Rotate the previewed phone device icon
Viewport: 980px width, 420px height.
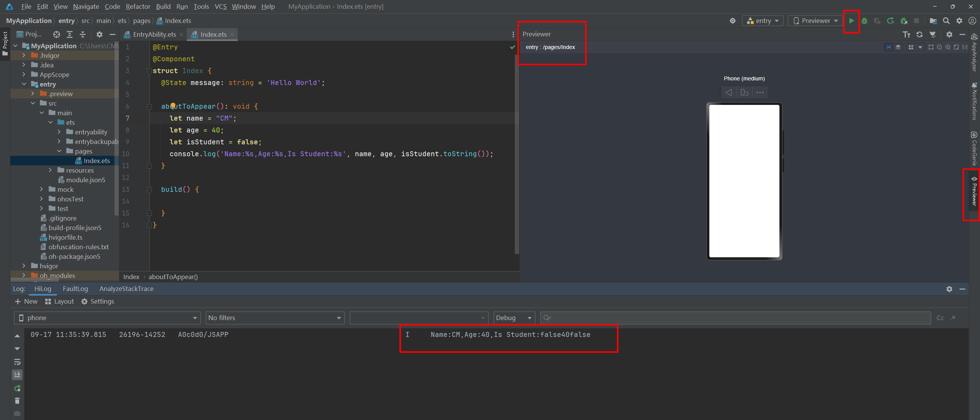[745, 93]
